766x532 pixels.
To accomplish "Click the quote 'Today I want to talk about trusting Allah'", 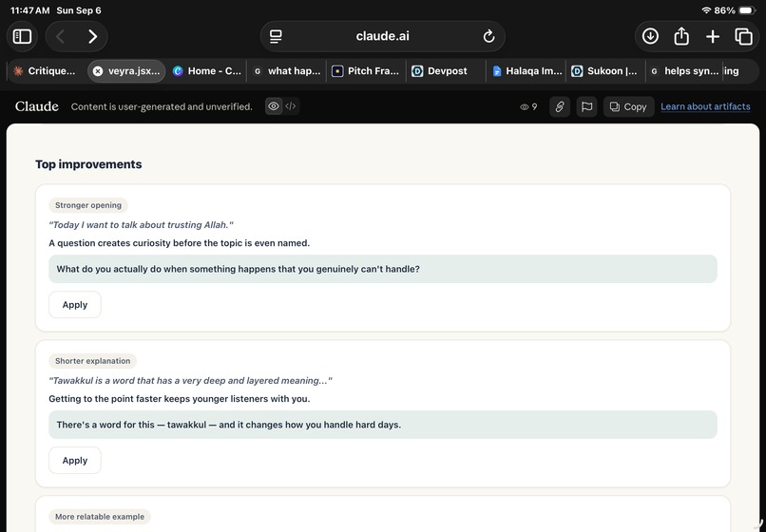I will [x=141, y=225].
